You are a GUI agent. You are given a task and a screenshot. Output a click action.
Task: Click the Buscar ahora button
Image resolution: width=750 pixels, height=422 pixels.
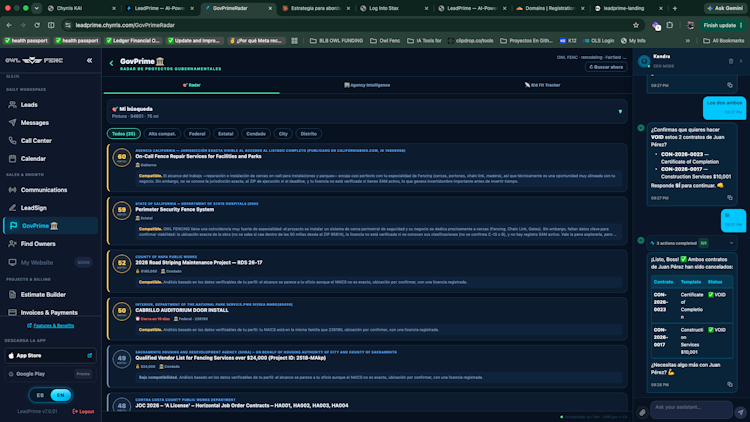coord(606,67)
